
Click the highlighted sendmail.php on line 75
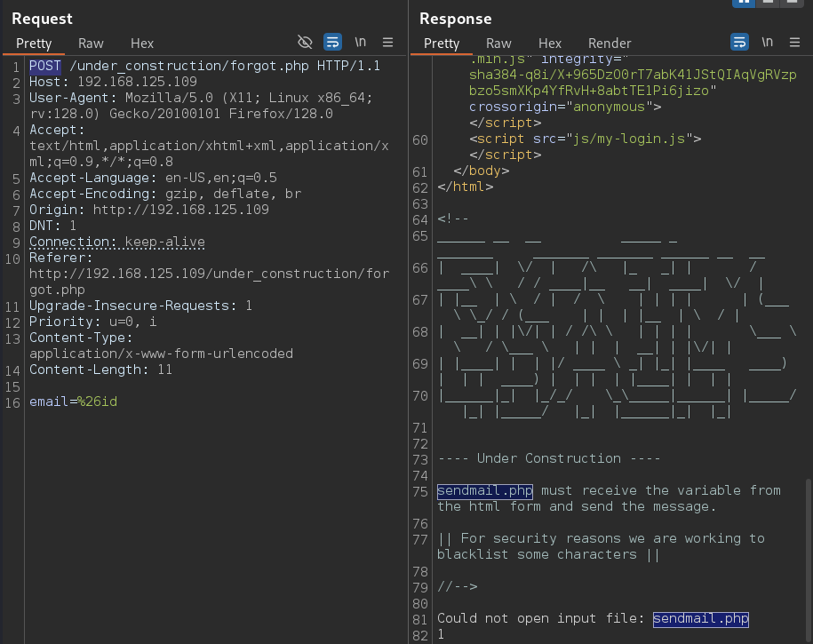click(485, 490)
